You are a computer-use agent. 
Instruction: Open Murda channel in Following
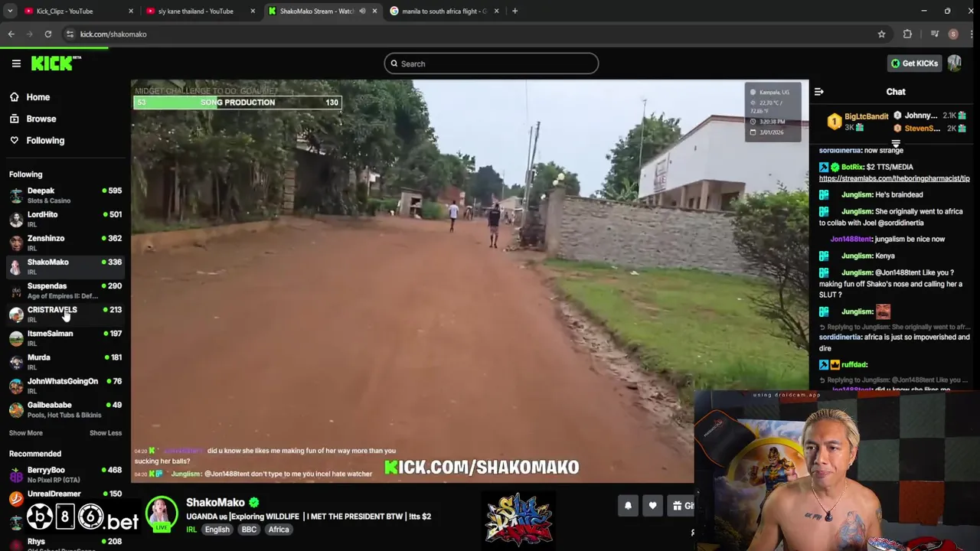coord(66,361)
